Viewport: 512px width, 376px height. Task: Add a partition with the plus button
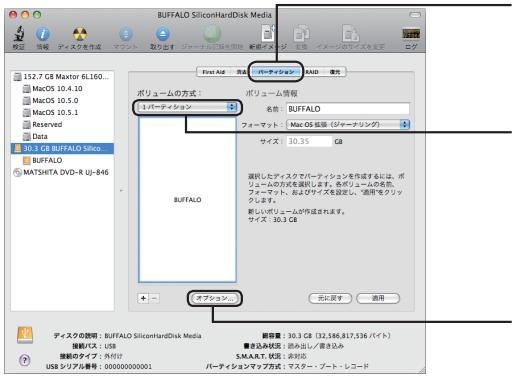click(143, 298)
